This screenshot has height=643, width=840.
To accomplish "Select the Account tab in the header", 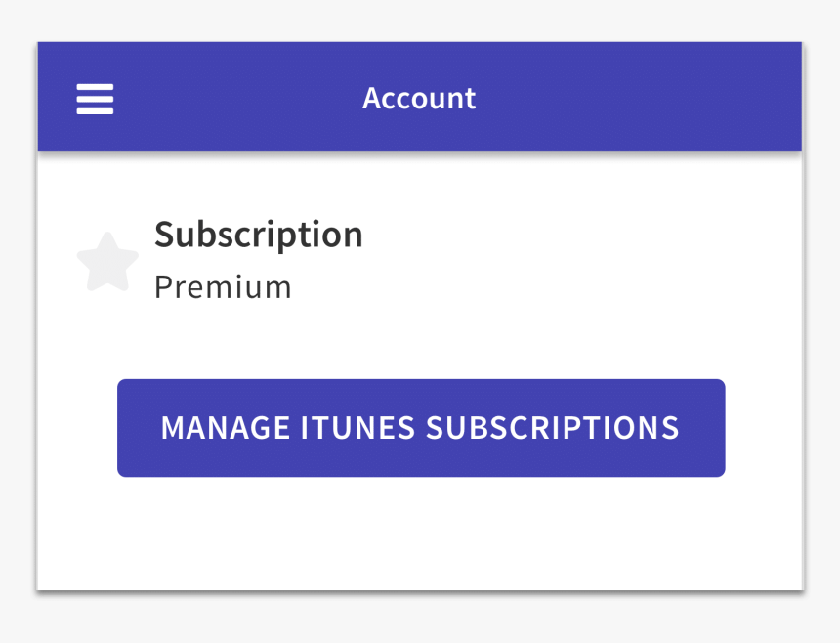I will point(419,98).
